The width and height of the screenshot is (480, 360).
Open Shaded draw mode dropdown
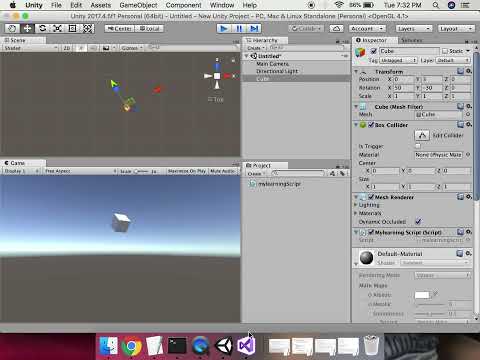(31, 48)
